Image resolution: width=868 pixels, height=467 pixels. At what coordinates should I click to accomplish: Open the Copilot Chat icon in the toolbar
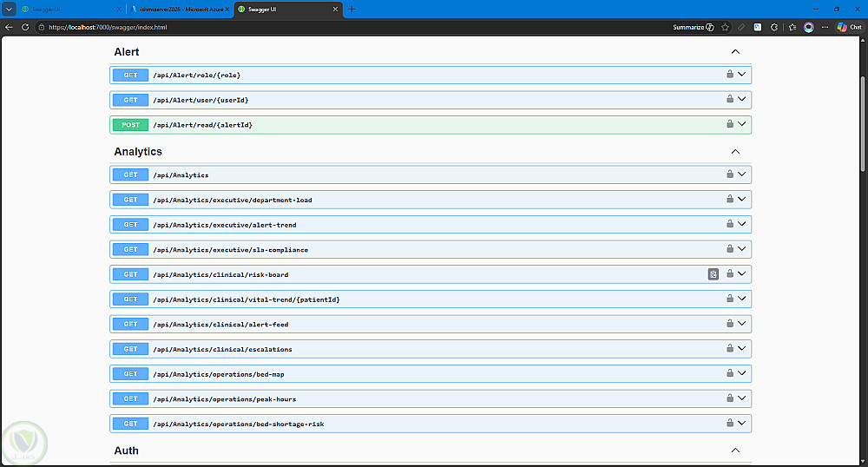tap(849, 27)
